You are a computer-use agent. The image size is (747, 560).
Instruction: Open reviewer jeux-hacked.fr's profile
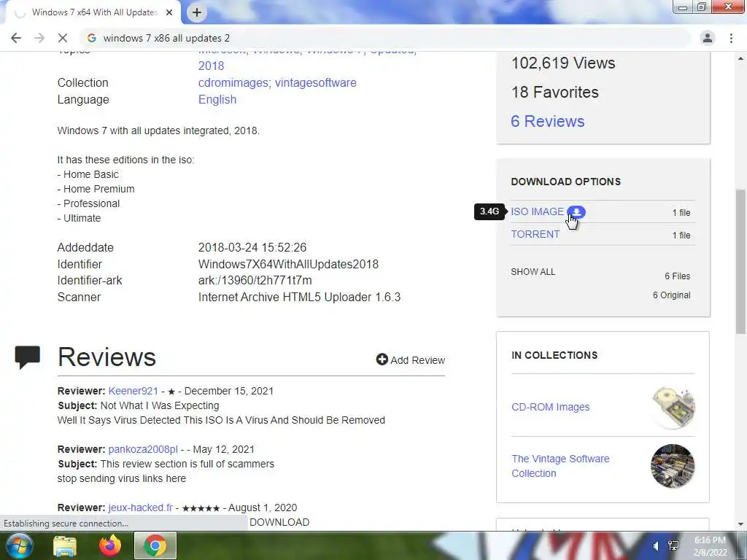click(x=141, y=507)
